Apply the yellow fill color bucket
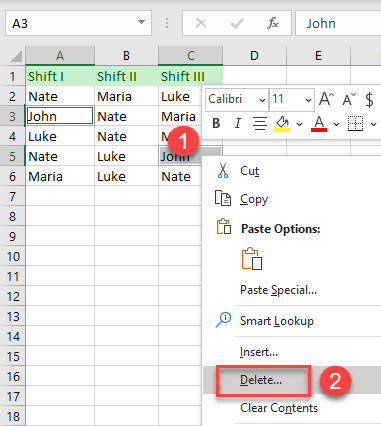 coord(282,124)
